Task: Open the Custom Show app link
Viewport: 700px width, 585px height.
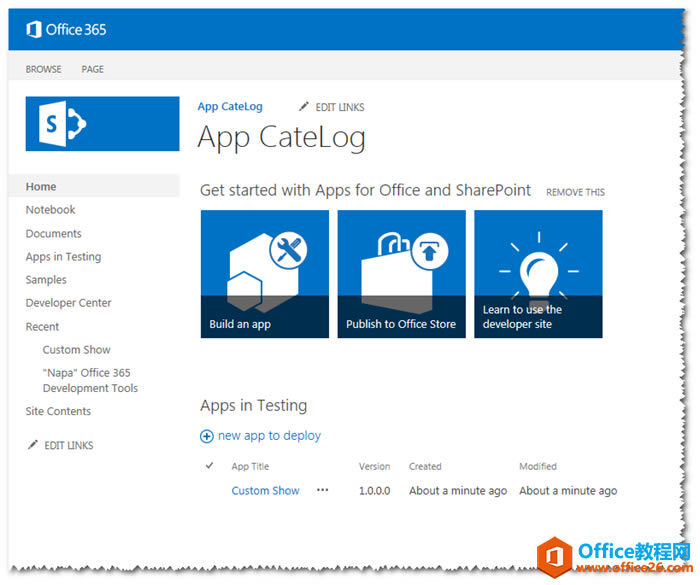Action: click(x=265, y=491)
